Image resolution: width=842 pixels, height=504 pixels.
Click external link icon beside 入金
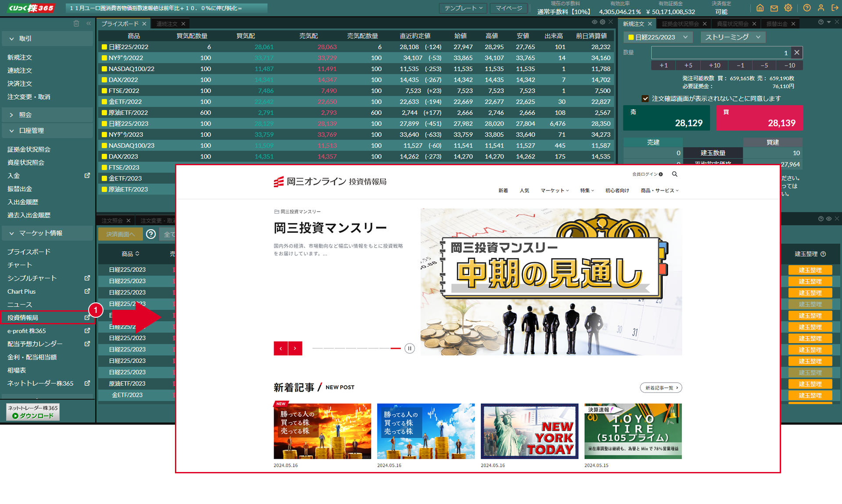pos(87,175)
